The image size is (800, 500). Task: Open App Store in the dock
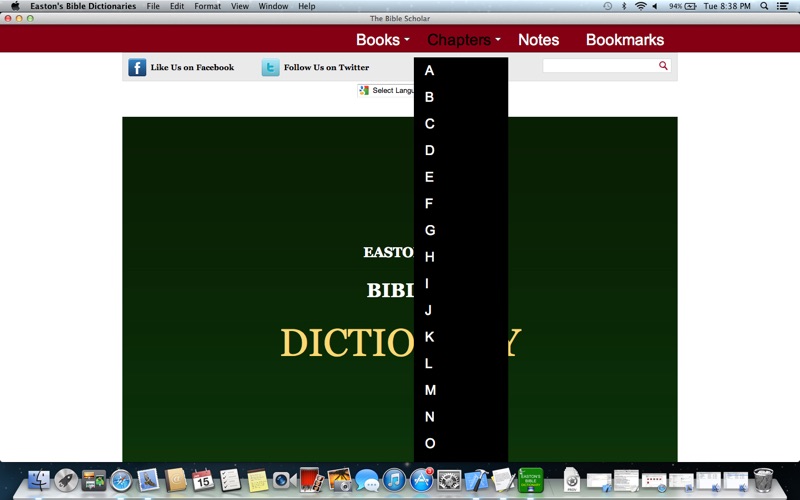coord(421,481)
